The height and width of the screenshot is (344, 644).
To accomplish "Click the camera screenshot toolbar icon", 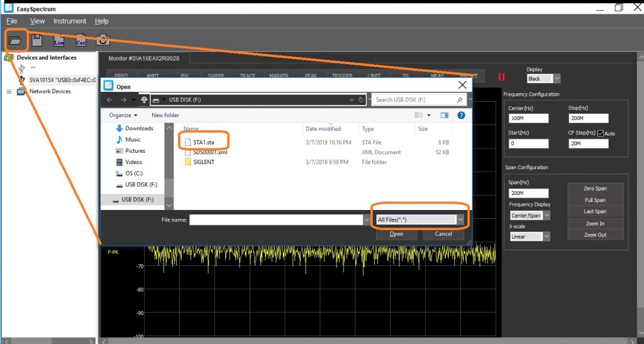I will 103,40.
